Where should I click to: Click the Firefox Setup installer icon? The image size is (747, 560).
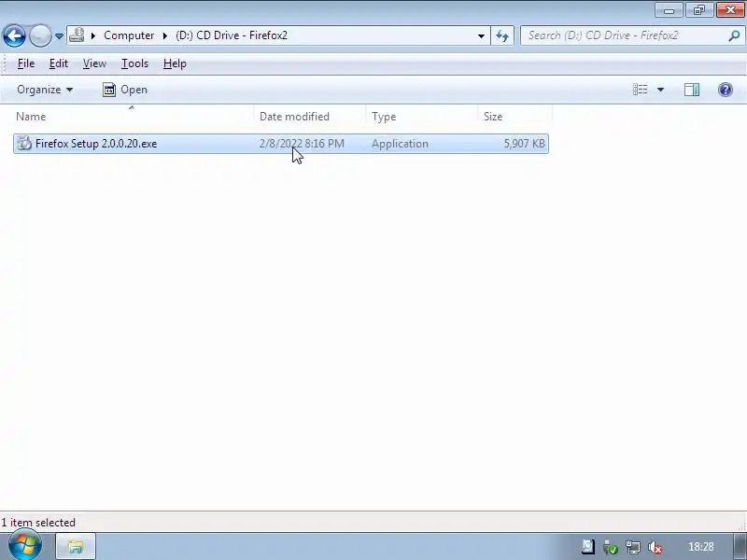24,144
